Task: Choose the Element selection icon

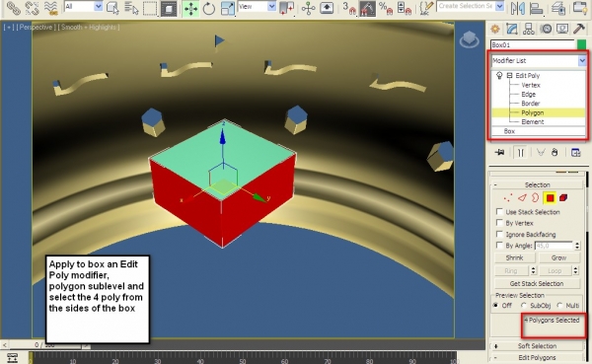Action: pos(563,198)
